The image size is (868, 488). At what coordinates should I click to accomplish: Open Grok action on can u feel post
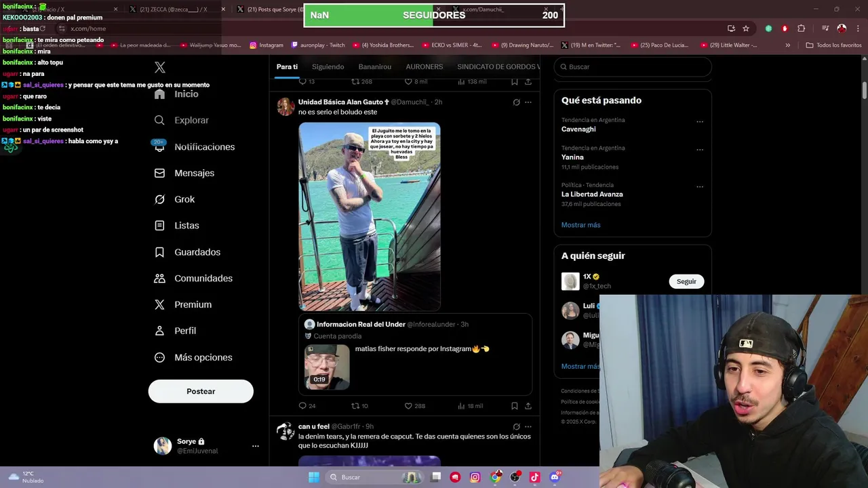pyautogui.click(x=516, y=427)
